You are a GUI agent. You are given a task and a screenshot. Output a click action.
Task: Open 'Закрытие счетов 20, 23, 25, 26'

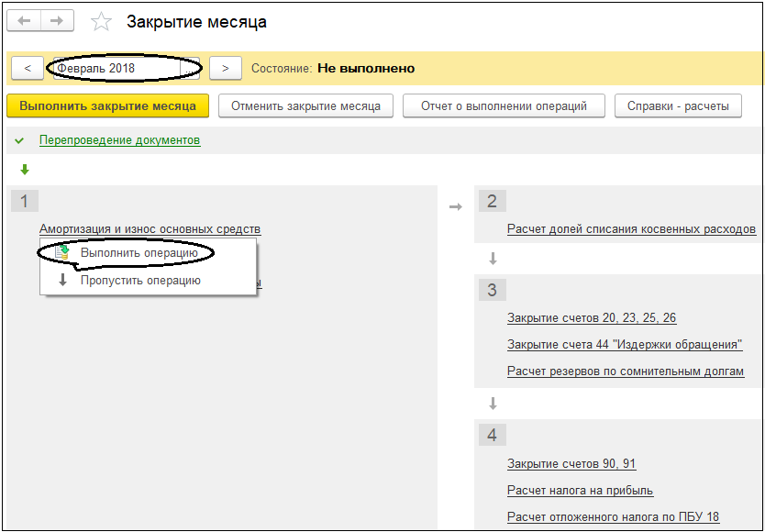[592, 318]
